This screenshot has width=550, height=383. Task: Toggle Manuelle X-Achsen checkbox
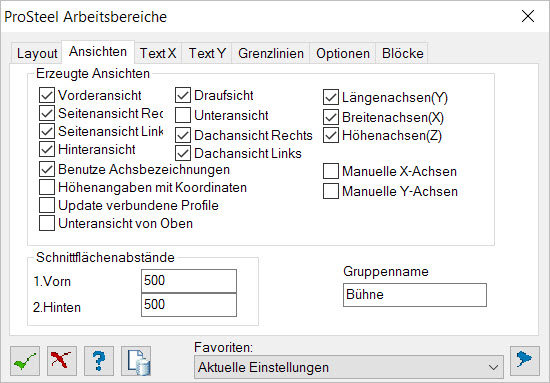tap(331, 171)
